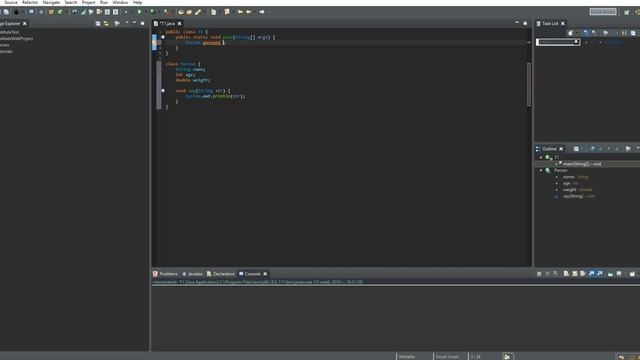Click Open Perspective icon near Quick Access
The width and height of the screenshot is (640, 360).
click(627, 12)
